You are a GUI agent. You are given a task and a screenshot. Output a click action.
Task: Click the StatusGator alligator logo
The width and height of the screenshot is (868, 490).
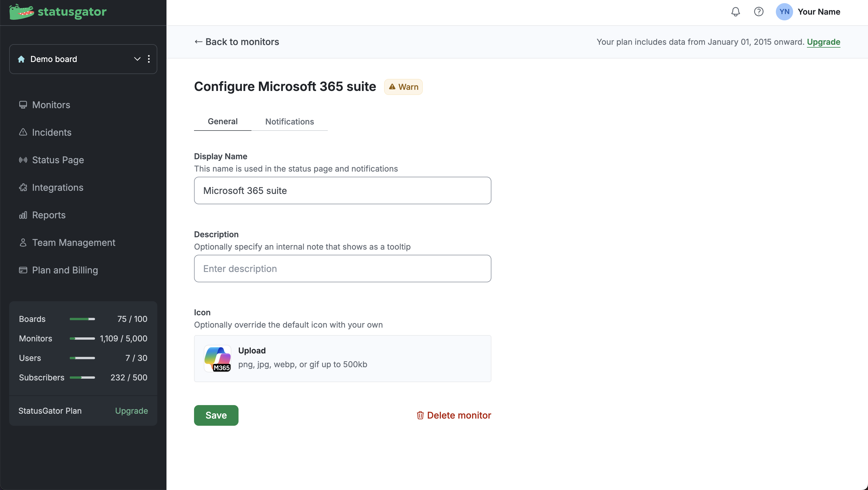22,12
